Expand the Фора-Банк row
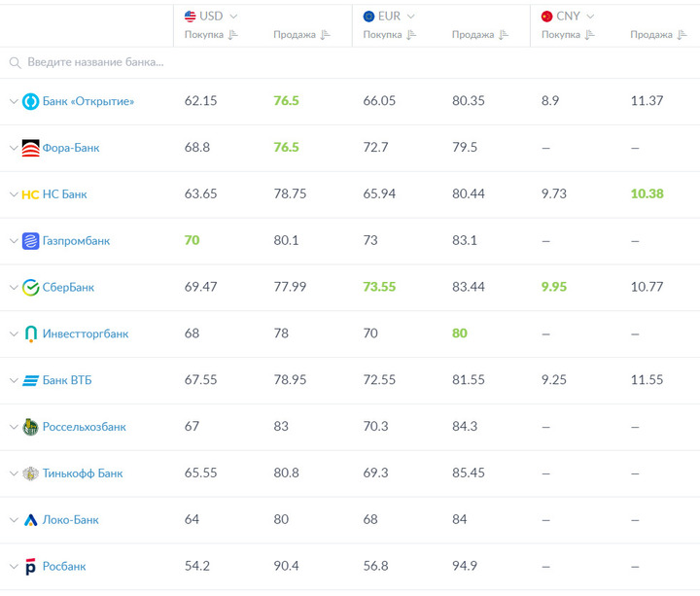 tap(14, 148)
